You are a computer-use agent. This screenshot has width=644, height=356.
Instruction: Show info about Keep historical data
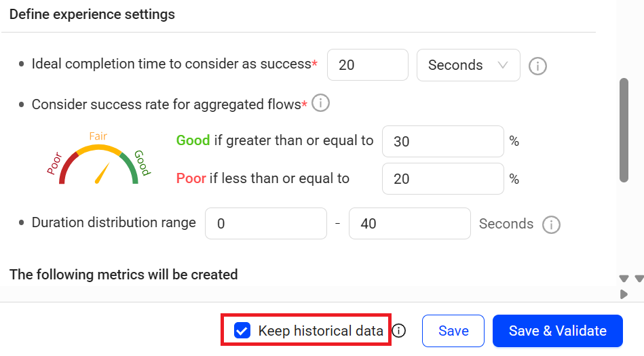point(399,330)
